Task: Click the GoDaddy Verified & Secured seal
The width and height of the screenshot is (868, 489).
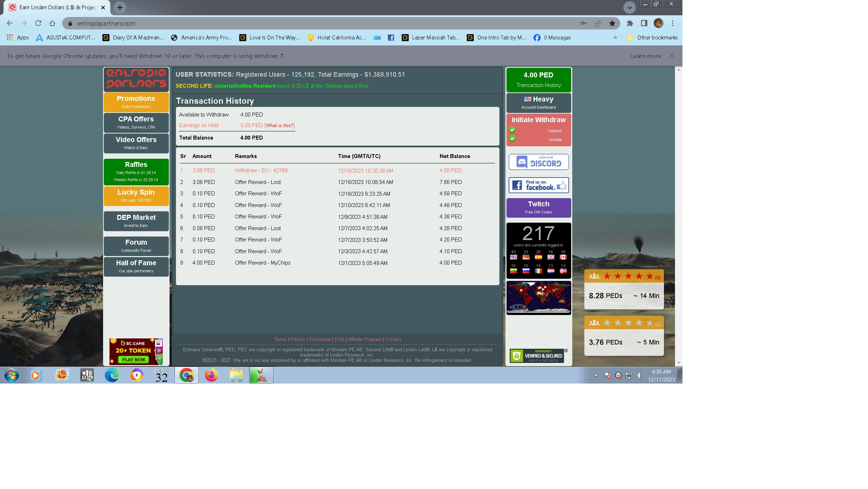Action: [x=539, y=355]
